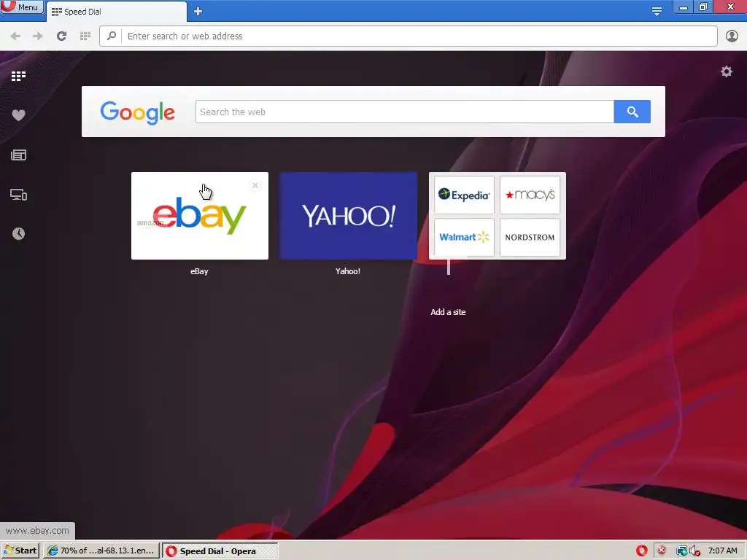Viewport: 747px width, 560px height.
Task: Click network connection tray icon
Action: [681, 551]
